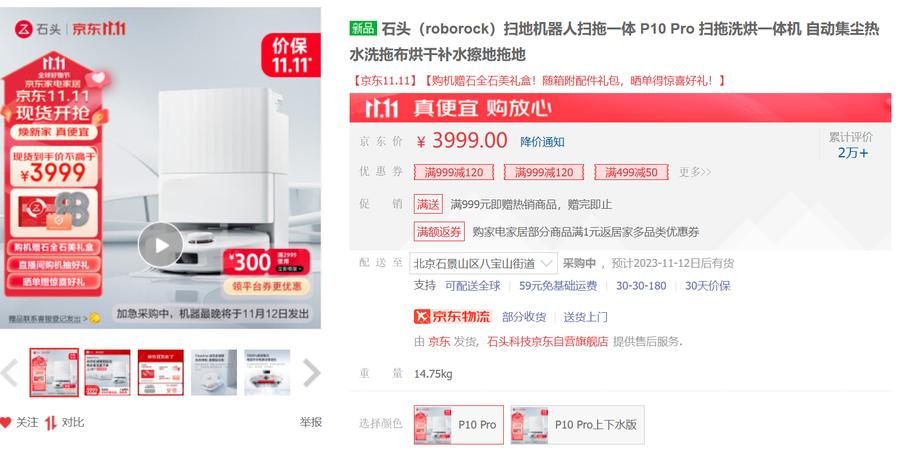Open the 2万+ cumulative reviews link
This screenshot has height=450, width=900.
[x=853, y=153]
